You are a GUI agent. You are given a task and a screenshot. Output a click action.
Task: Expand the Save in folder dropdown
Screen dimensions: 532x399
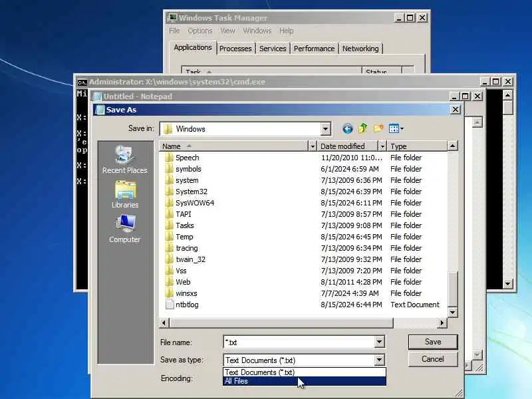point(325,129)
